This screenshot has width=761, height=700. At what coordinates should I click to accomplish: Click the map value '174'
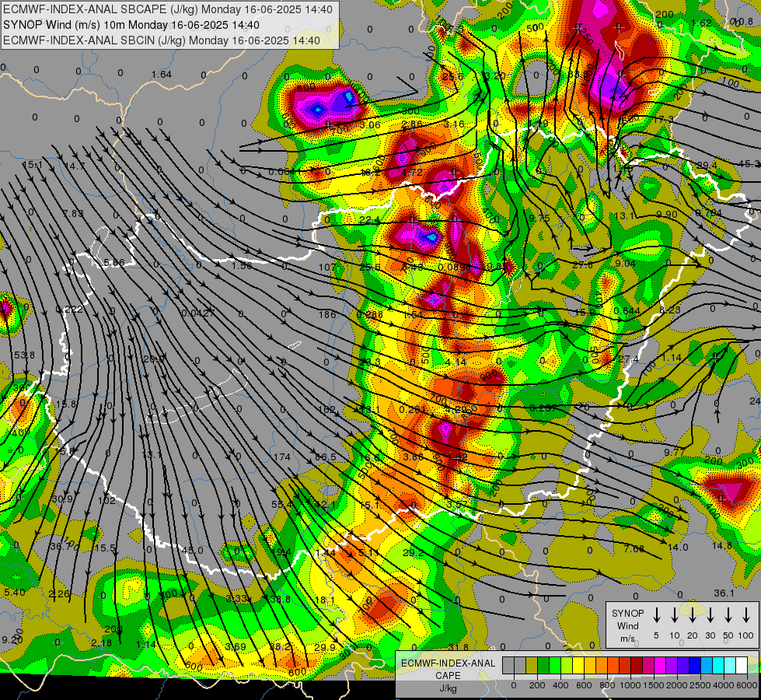tap(282, 457)
